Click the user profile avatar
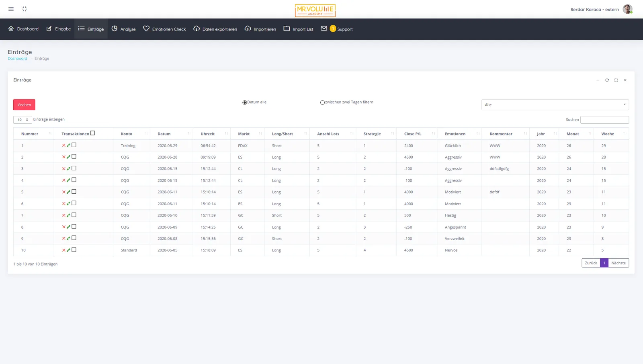Image resolution: width=643 pixels, height=364 pixels. 628,9
